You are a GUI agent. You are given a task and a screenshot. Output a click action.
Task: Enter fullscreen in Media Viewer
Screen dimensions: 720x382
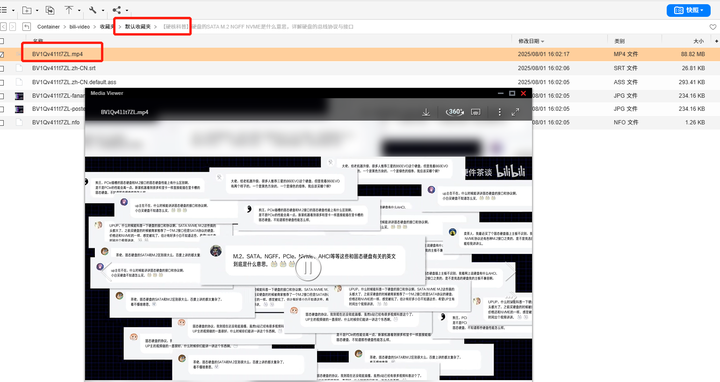tap(516, 112)
